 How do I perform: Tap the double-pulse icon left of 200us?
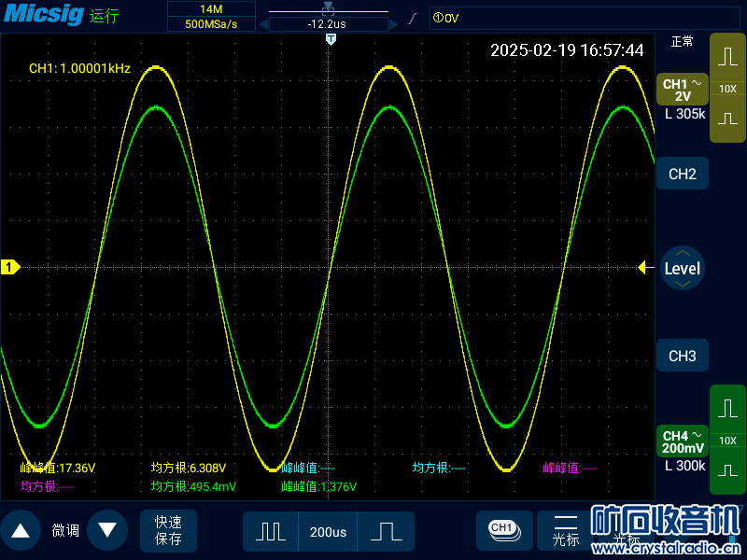point(271,532)
